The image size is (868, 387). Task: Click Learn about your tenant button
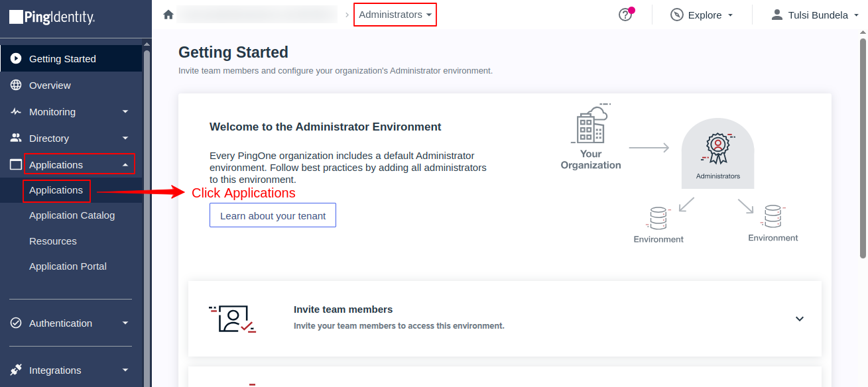pyautogui.click(x=273, y=215)
